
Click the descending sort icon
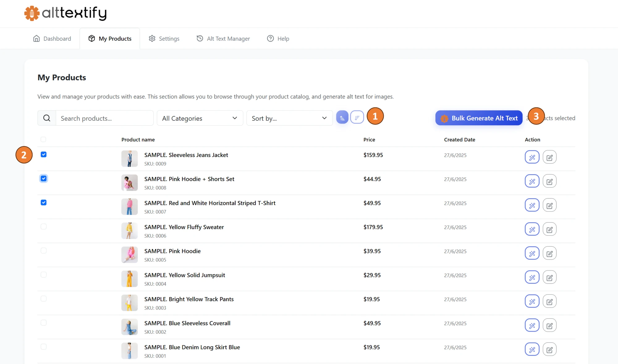pos(357,117)
